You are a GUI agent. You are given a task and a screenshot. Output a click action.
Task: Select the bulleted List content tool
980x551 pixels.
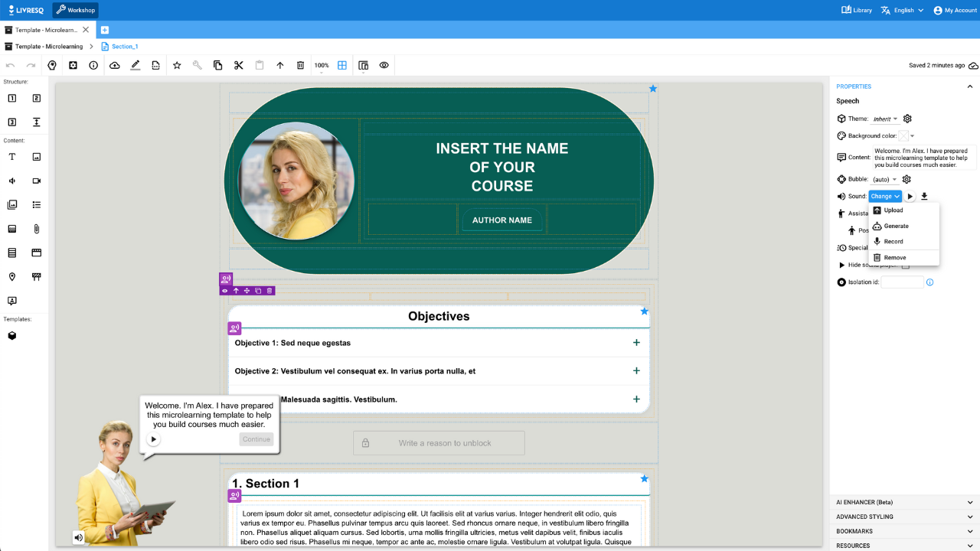37,204
